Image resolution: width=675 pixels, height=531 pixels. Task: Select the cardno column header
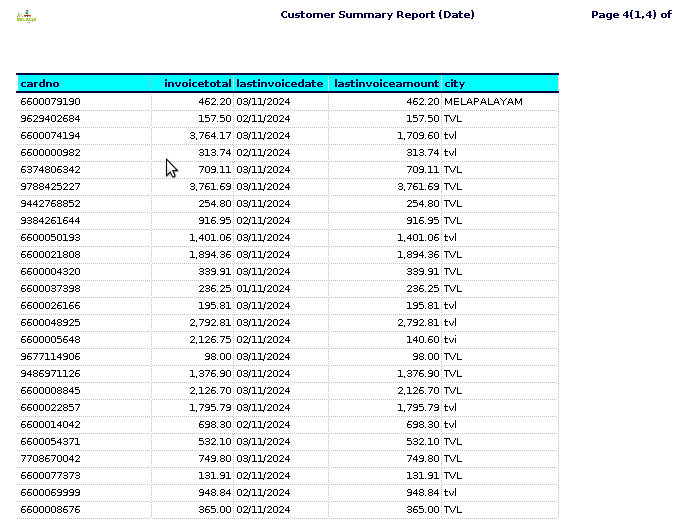(40, 84)
